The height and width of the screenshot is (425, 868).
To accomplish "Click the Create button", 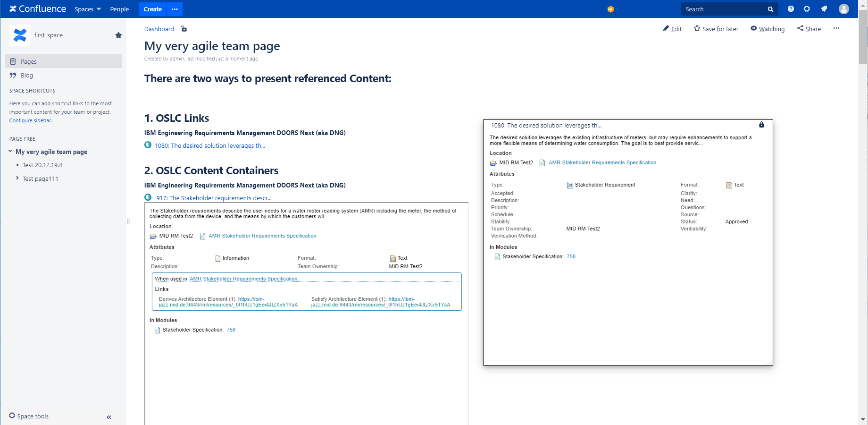I will [152, 9].
